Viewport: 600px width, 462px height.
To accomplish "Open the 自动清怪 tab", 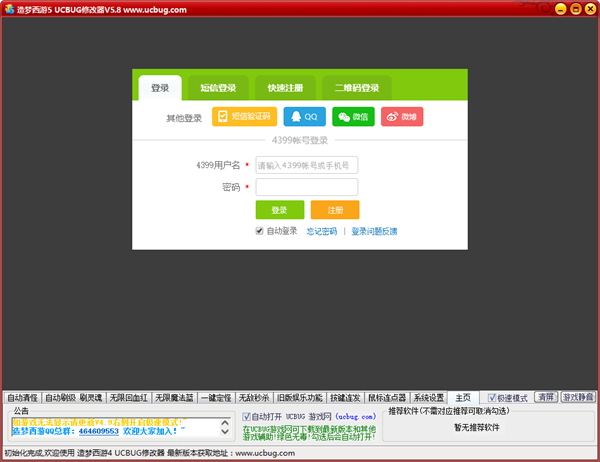I will pyautogui.click(x=23, y=398).
